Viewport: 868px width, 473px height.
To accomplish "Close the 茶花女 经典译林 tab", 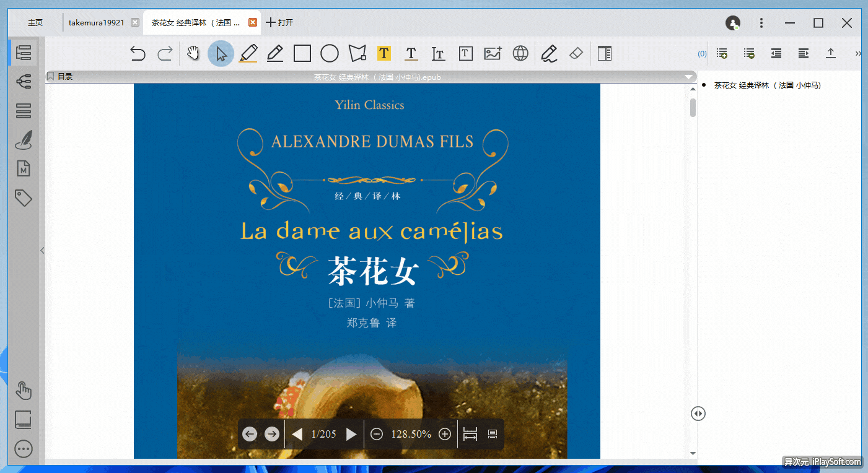I will point(253,23).
